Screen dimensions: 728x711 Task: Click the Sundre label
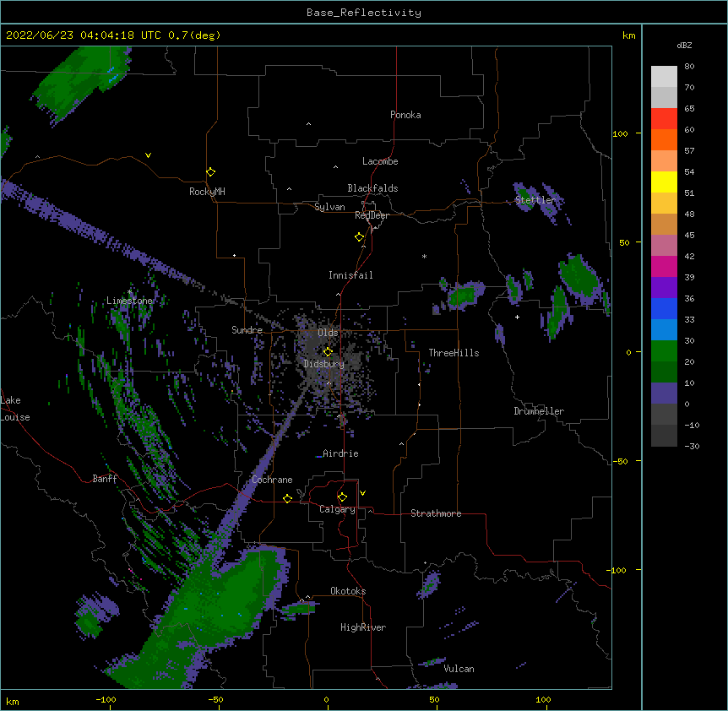pyautogui.click(x=247, y=330)
